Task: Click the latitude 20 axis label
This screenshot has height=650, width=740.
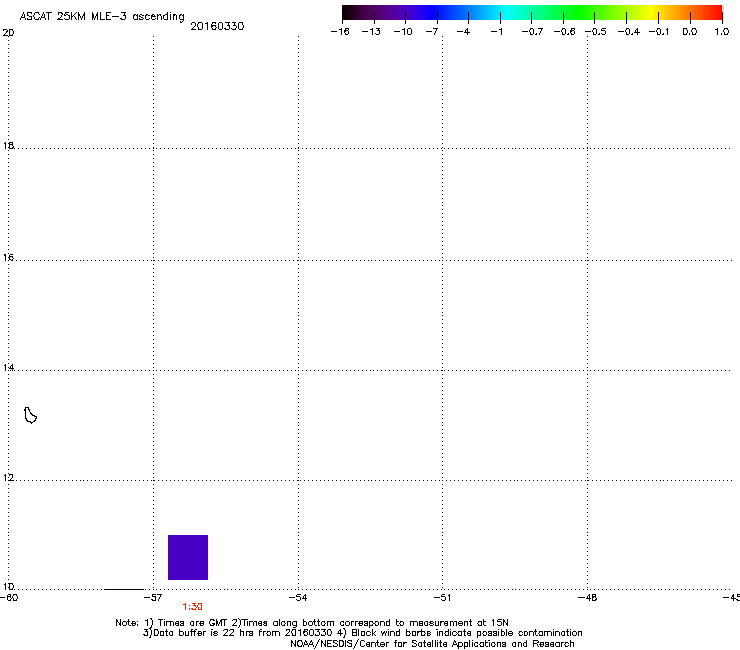Action: [8, 33]
